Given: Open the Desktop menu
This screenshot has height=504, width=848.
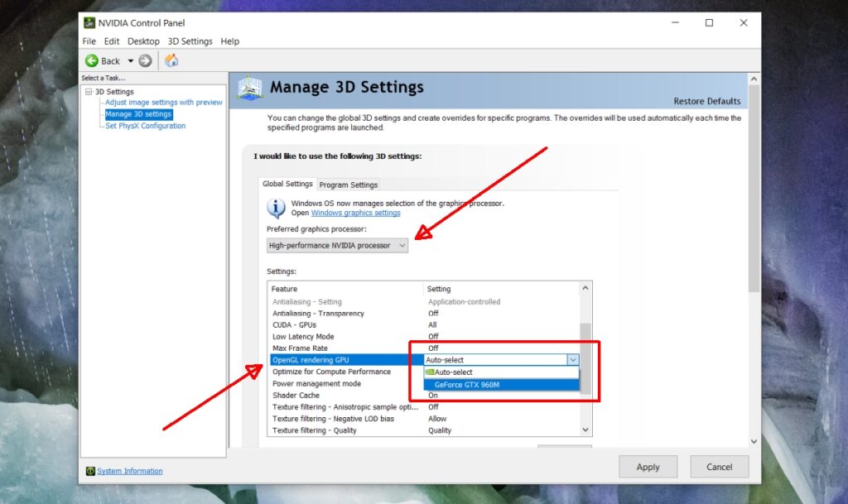Looking at the screenshot, I should 142,41.
